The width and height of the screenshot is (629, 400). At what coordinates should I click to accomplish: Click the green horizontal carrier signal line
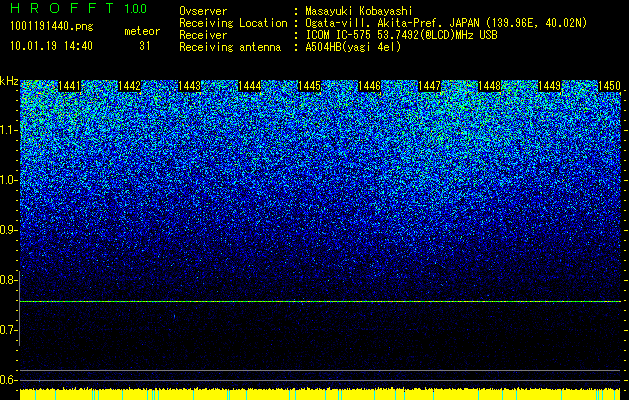(x=320, y=301)
